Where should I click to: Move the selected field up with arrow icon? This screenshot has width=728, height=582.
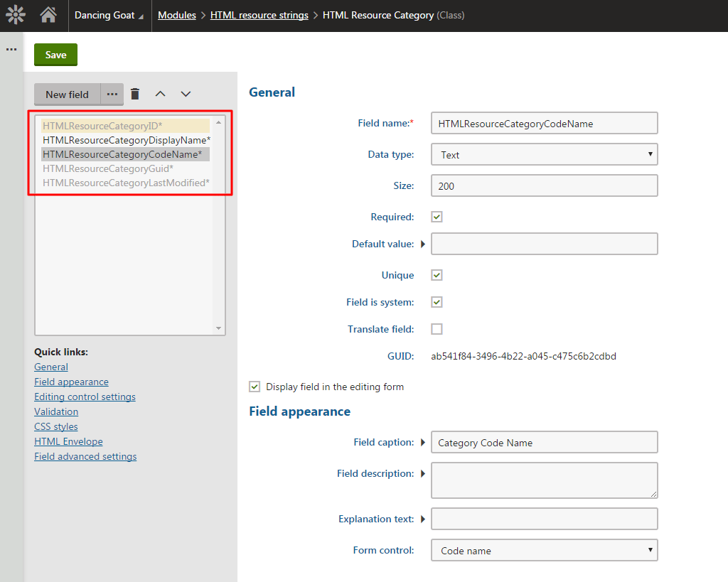point(159,93)
